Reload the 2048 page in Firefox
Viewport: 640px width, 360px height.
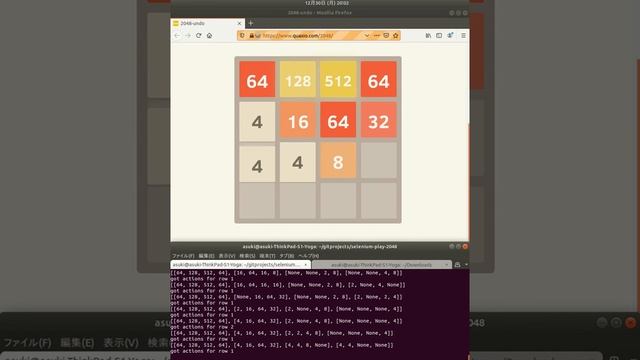pyautogui.click(x=198, y=36)
